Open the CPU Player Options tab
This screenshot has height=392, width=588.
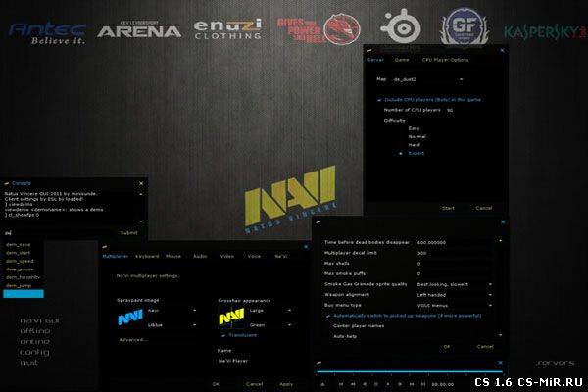click(445, 60)
